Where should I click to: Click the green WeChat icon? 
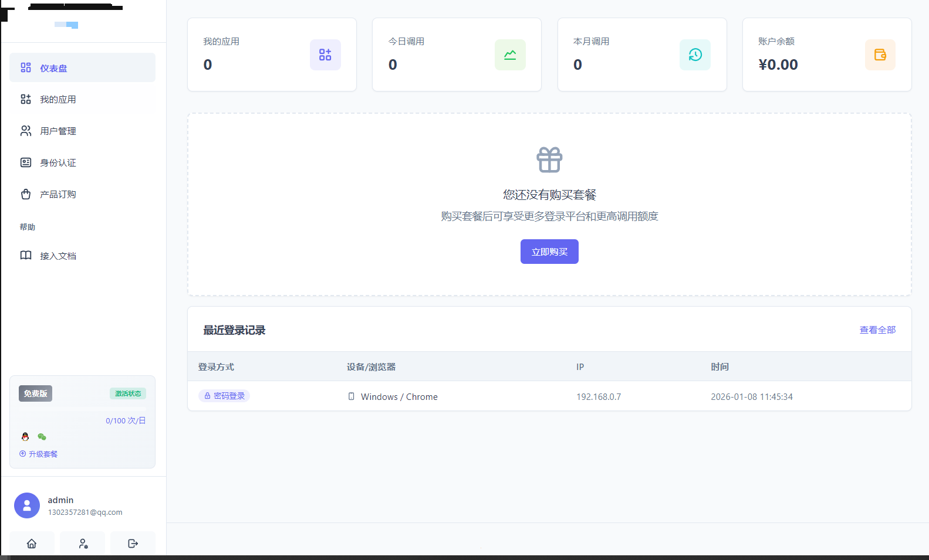[42, 436]
